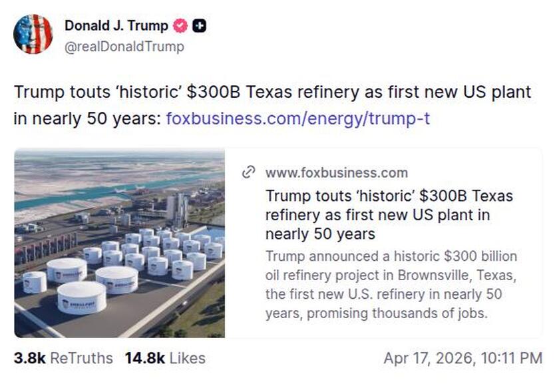Open the refinery preview image
The width and height of the screenshot is (559, 392).
click(x=120, y=244)
